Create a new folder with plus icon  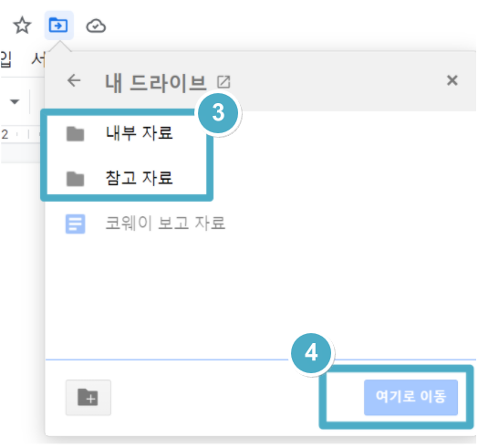click(88, 398)
